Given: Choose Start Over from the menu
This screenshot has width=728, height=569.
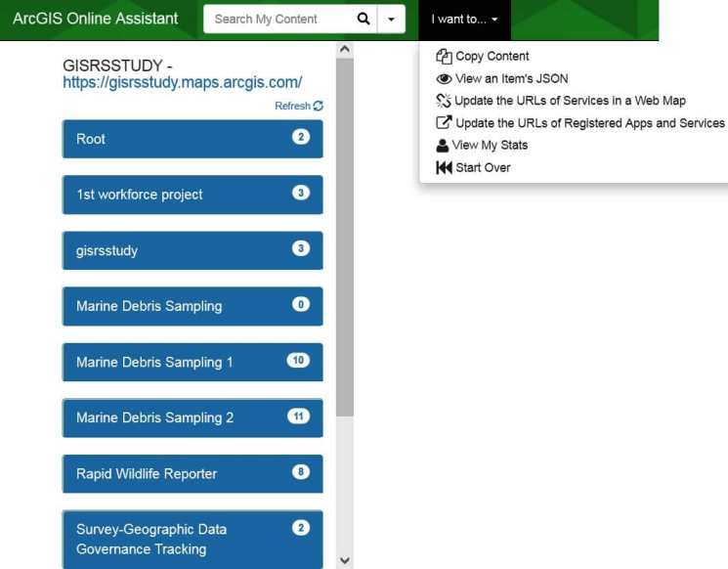Looking at the screenshot, I should 483,168.
